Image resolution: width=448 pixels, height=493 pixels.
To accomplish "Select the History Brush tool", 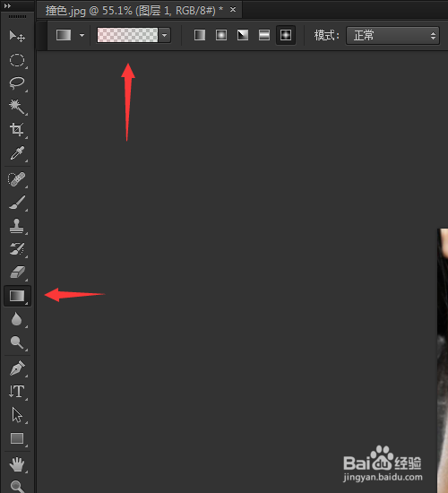I will tap(17, 249).
